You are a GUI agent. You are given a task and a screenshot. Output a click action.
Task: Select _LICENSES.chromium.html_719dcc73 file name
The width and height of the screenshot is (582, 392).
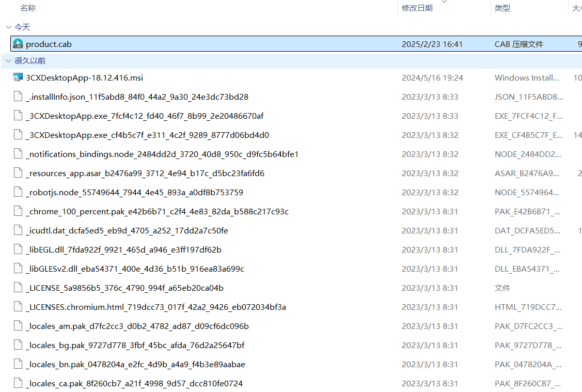pyautogui.click(x=156, y=307)
